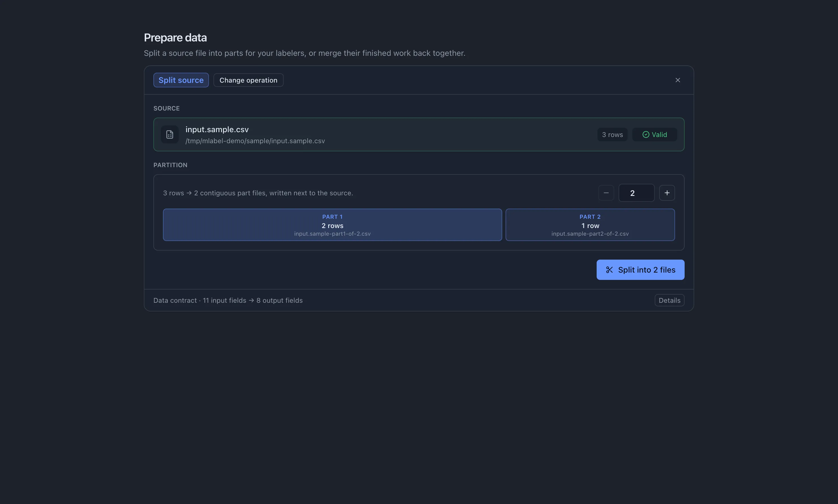Screen dimensions: 838x504
Task: Click the green Valid status badge
Action: (x=654, y=134)
